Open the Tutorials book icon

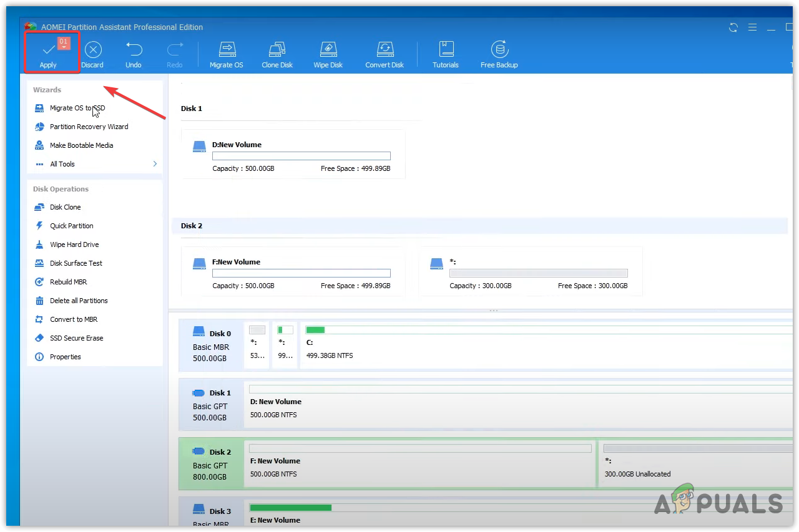click(x=446, y=54)
